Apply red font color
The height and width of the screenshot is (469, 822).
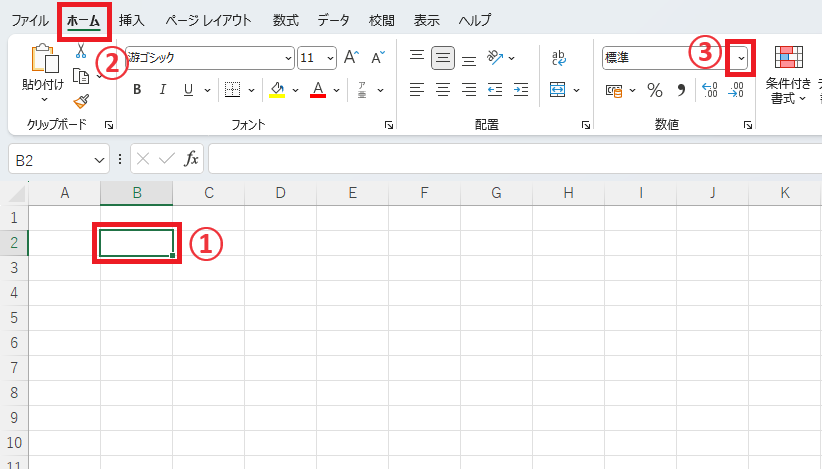coord(318,90)
